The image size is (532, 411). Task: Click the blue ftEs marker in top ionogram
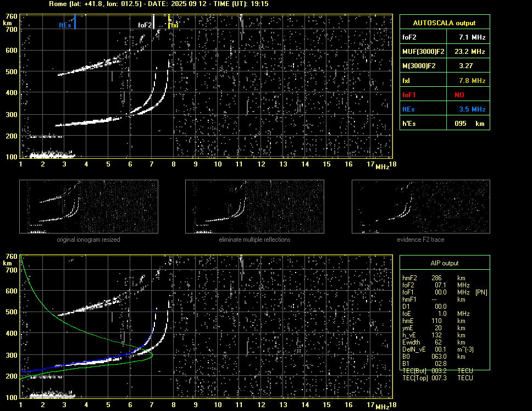click(x=75, y=21)
